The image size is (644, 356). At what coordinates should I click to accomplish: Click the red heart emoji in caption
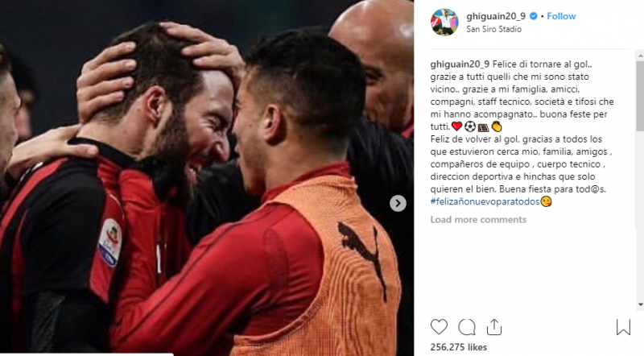coord(456,126)
